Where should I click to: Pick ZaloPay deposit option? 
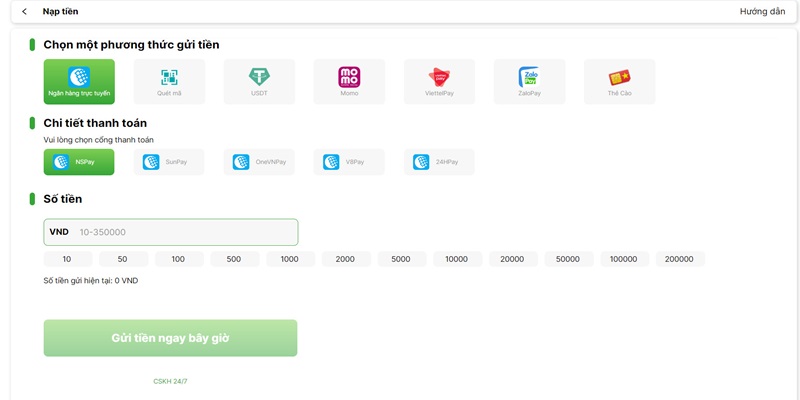pyautogui.click(x=529, y=81)
